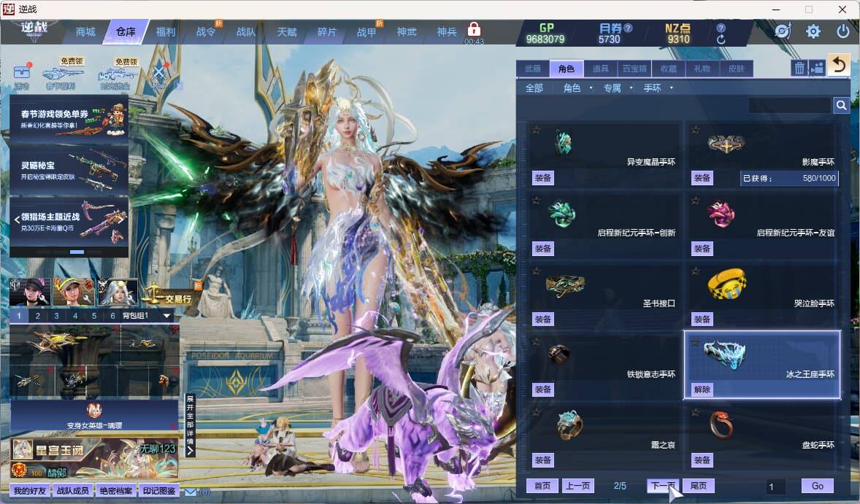Screen dimensions: 860x504
Task: Switch to the 百宝箱 inventory tab
Action: [x=634, y=69]
